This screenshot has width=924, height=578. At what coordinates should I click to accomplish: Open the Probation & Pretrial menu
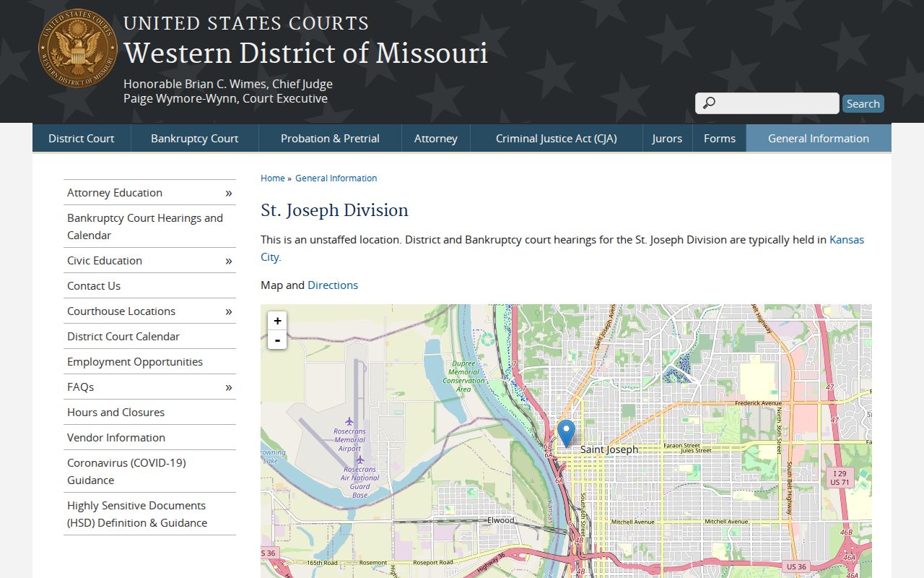330,138
